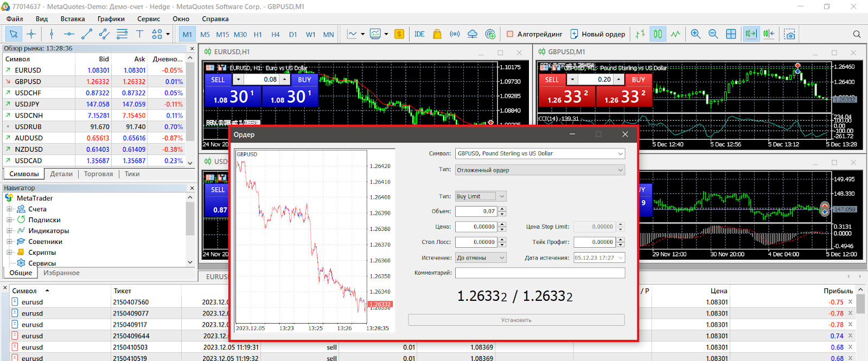Toggle chart auto-scroll to latest bar

tap(751, 34)
